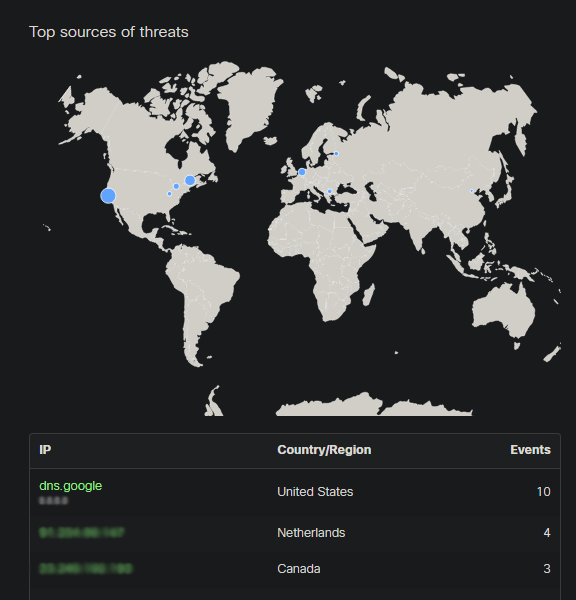
Task: Click the Canada country cell
Action: pyautogui.click(x=299, y=569)
